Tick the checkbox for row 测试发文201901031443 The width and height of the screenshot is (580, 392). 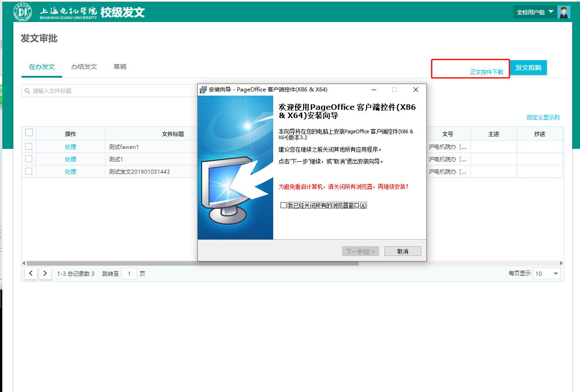29,171
